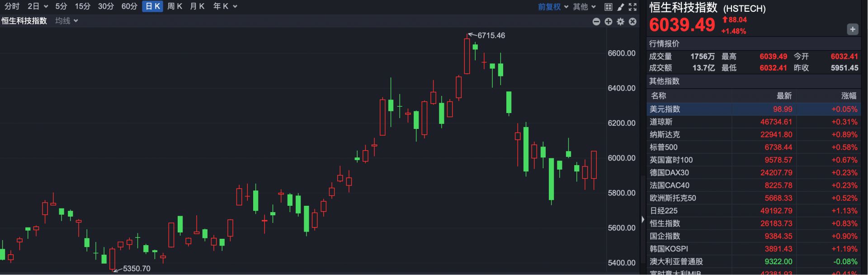Open 纳斯达克 index row
The height and width of the screenshot is (275, 868).
click(754, 134)
